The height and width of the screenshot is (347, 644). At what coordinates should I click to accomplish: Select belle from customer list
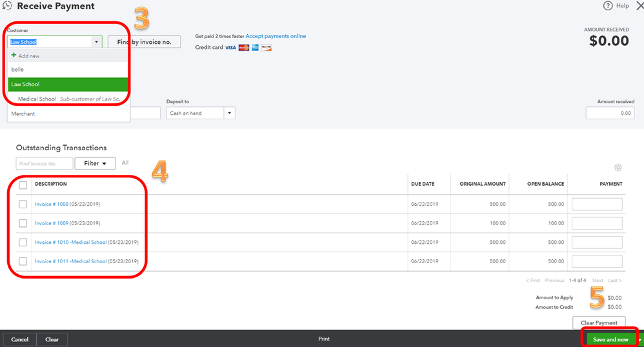click(x=68, y=70)
